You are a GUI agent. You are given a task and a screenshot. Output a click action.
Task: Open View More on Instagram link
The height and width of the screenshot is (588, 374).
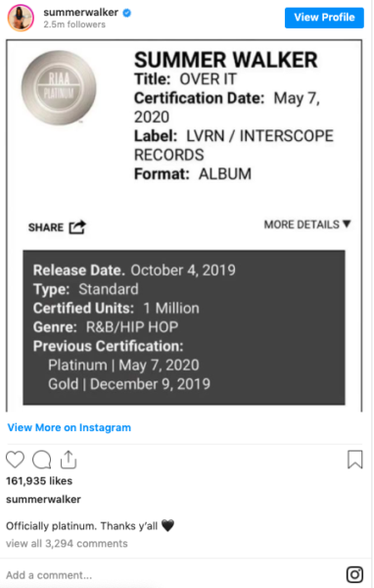click(70, 427)
